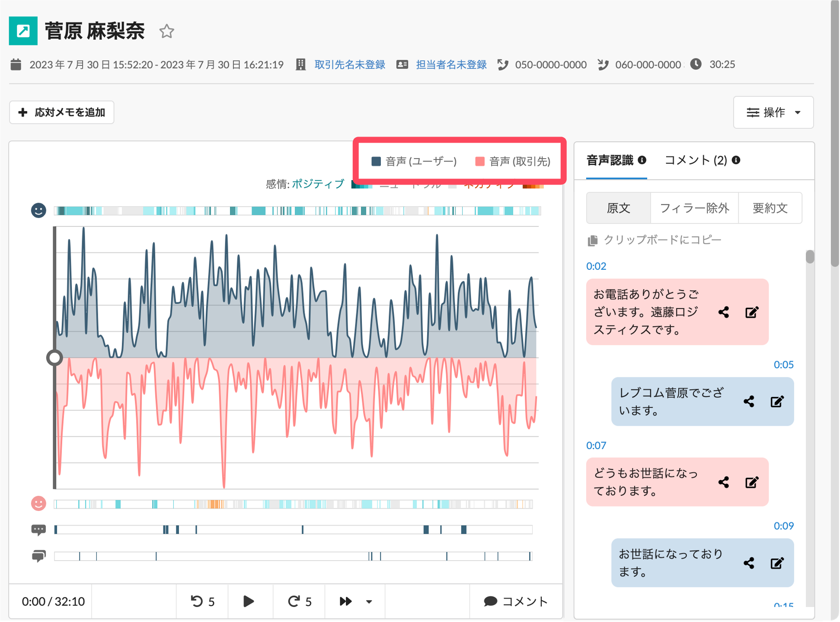
Task: Star the call as favorite
Action: click(x=166, y=31)
